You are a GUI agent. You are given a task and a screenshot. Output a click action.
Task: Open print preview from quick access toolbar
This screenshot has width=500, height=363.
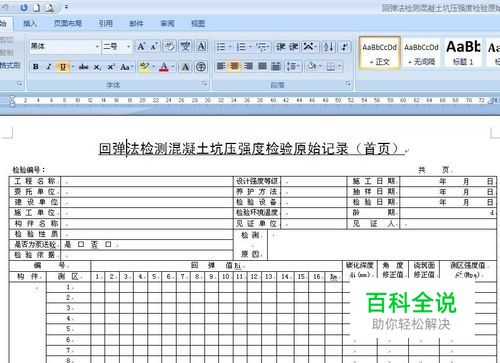click(x=49, y=7)
